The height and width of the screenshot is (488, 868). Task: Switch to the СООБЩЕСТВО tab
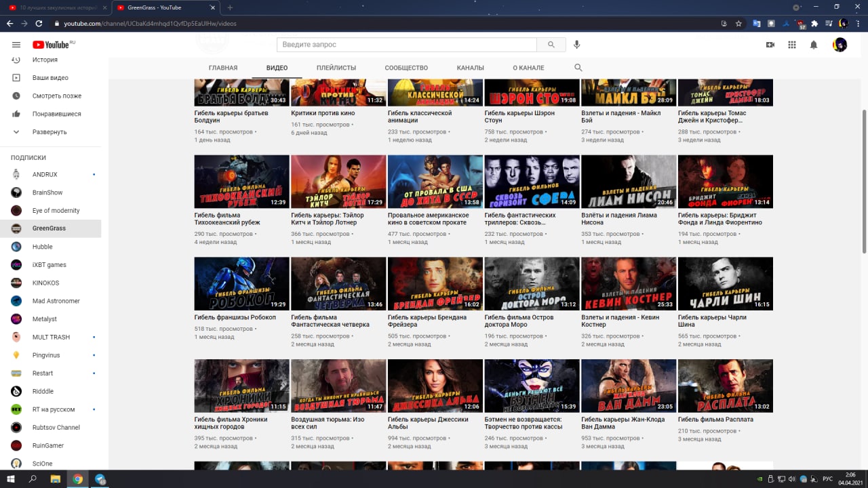coord(406,68)
